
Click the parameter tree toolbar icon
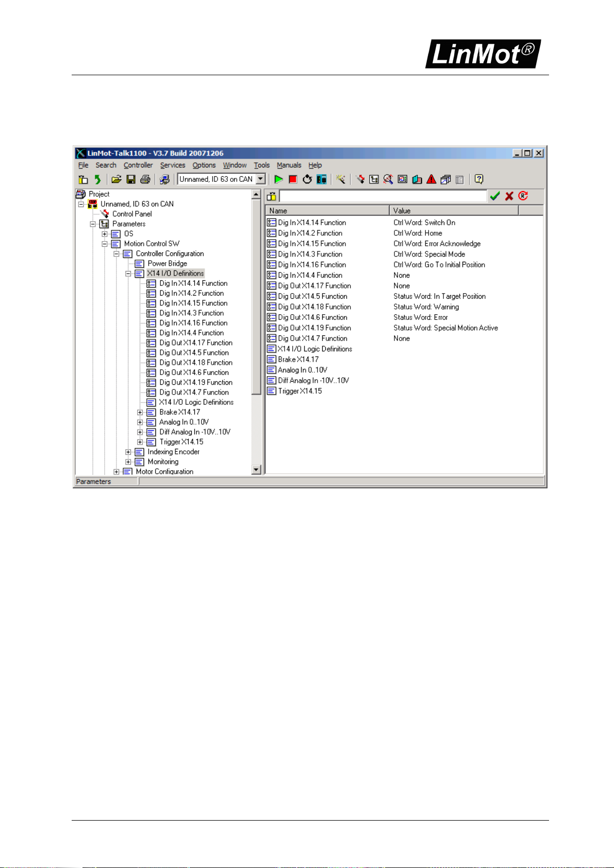374,179
